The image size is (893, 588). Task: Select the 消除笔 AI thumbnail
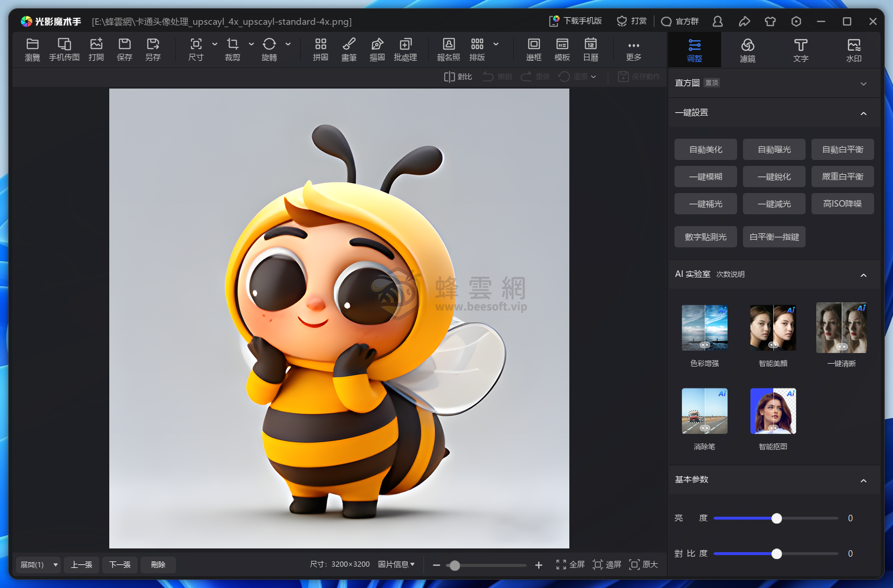pos(705,411)
